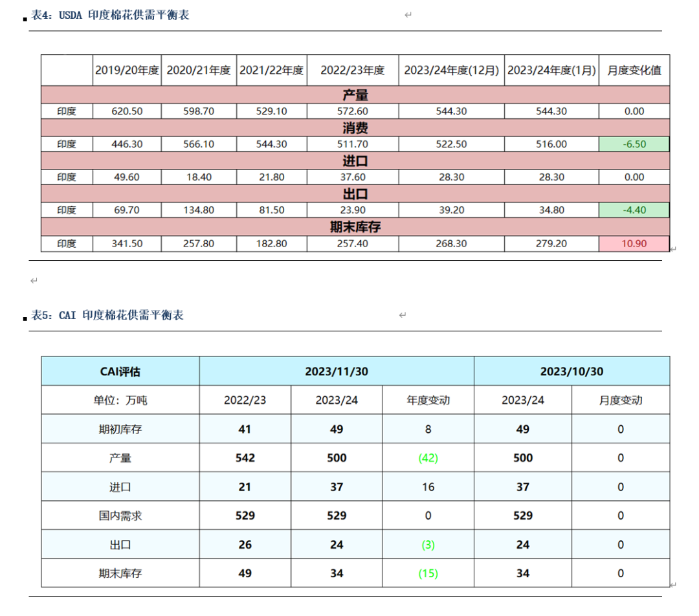Click the export value 34.80
Viewport: 699px width, 616px height.
point(551,210)
